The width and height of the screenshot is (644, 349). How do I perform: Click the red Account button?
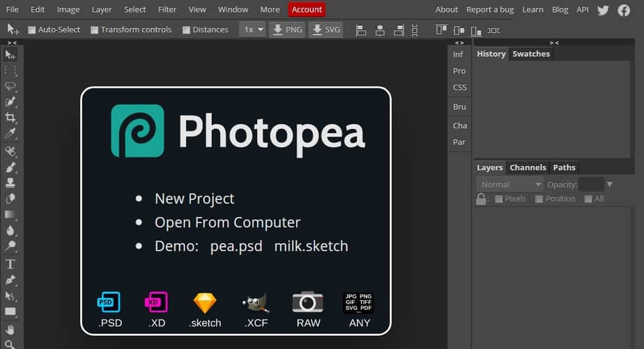[x=307, y=10]
